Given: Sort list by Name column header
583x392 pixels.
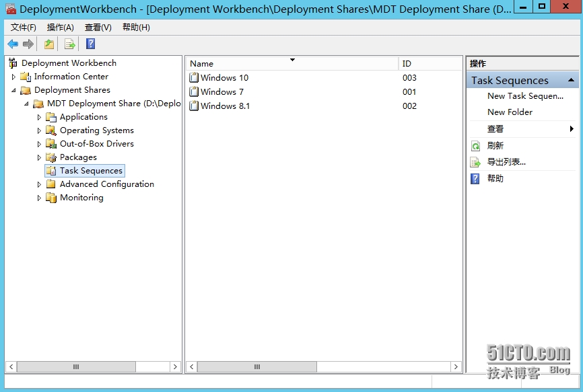Looking at the screenshot, I should [292, 63].
